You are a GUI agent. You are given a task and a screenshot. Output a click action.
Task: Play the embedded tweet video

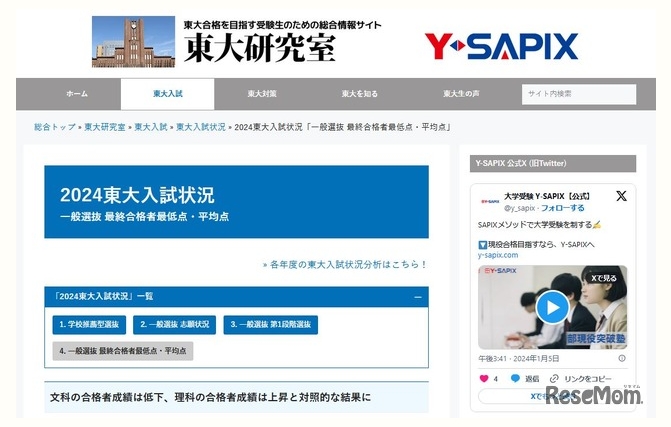[552, 307]
